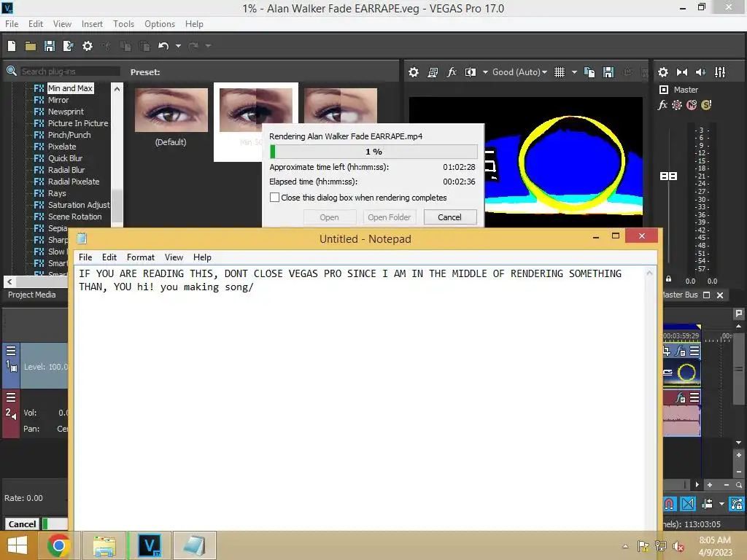This screenshot has width=747, height=560.
Task: Open project Properties from the main toolbar gear
Action: (88, 46)
